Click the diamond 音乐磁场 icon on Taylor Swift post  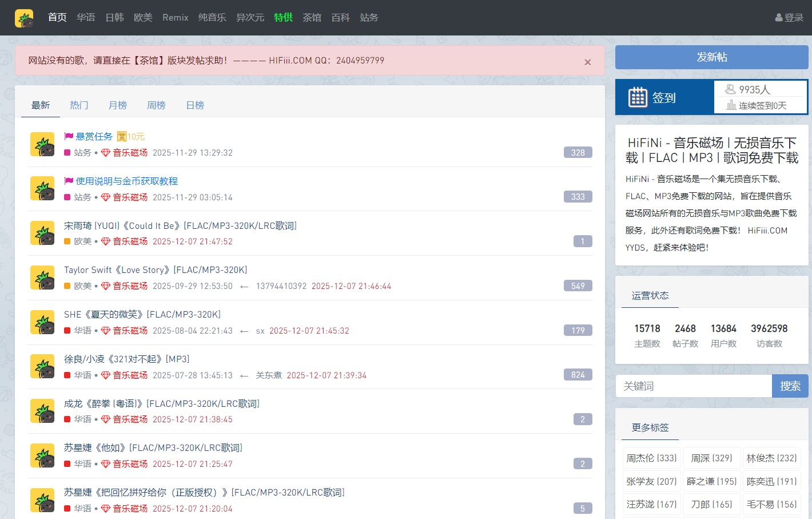105,286
